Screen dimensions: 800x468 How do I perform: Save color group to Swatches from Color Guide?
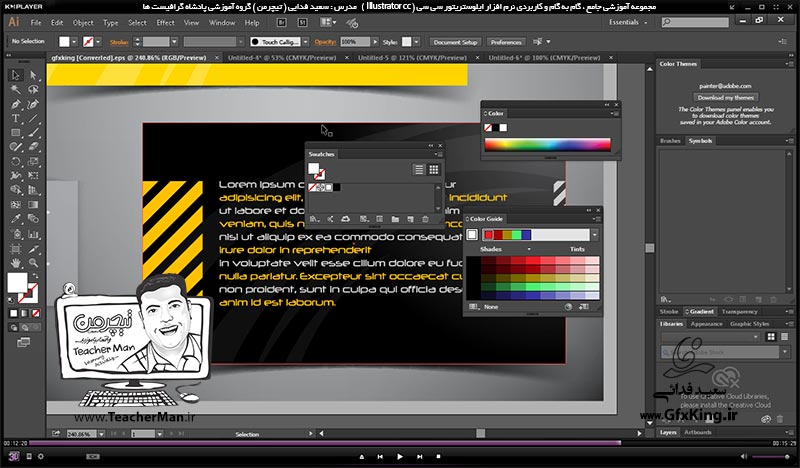tap(584, 307)
